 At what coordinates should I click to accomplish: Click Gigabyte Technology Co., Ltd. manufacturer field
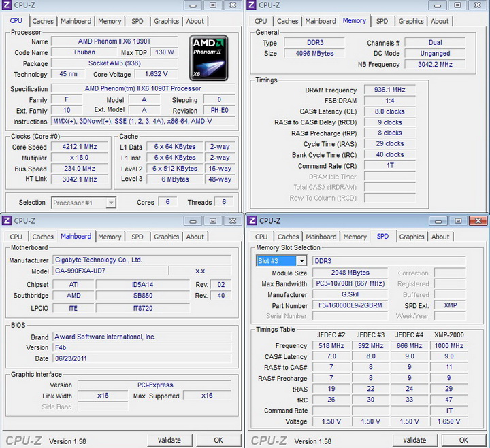click(142, 260)
